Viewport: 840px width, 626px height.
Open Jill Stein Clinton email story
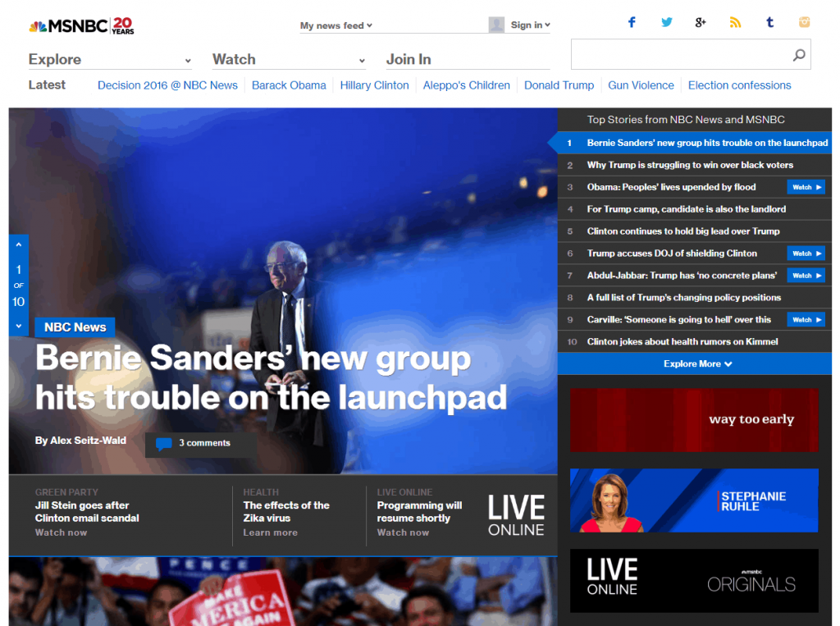87,512
